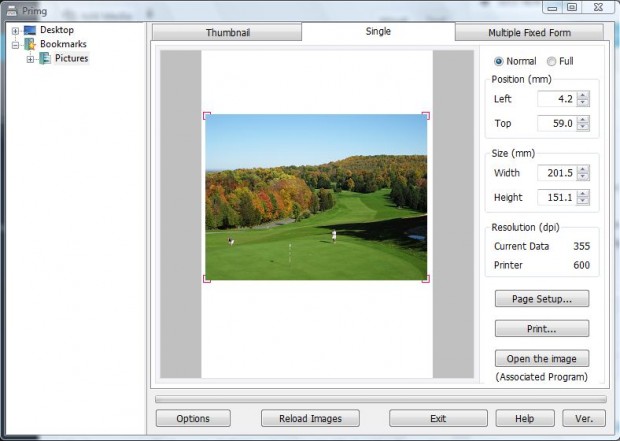The image size is (620, 441).
Task: Increase the Left position with up arrow
Action: click(583, 95)
